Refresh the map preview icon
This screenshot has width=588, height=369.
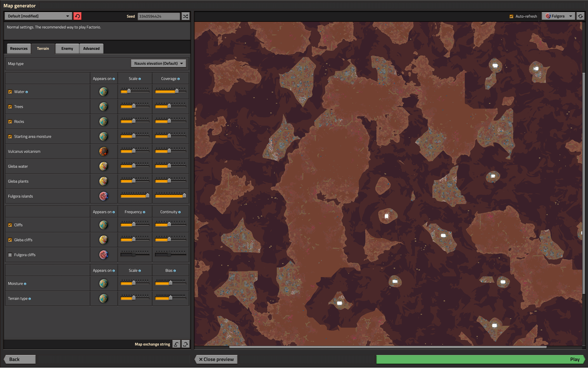tap(580, 16)
